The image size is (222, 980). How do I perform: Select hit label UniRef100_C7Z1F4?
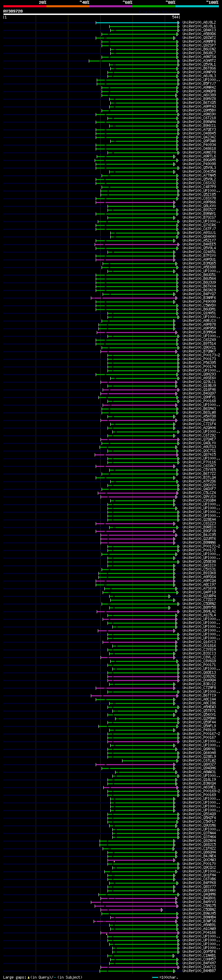pos(199,424)
